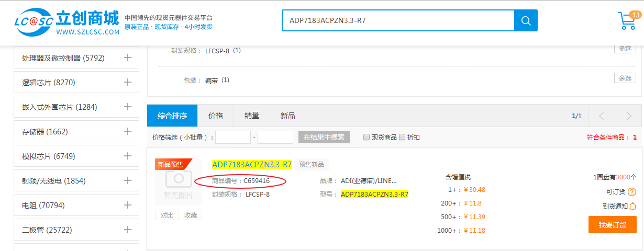Click the ¥11.18 price for 1000+

474,231
